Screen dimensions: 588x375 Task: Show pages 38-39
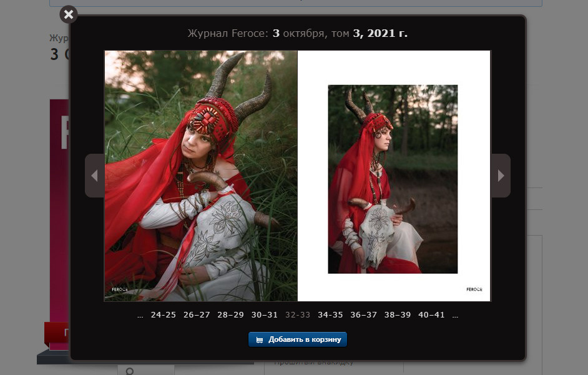coord(398,315)
